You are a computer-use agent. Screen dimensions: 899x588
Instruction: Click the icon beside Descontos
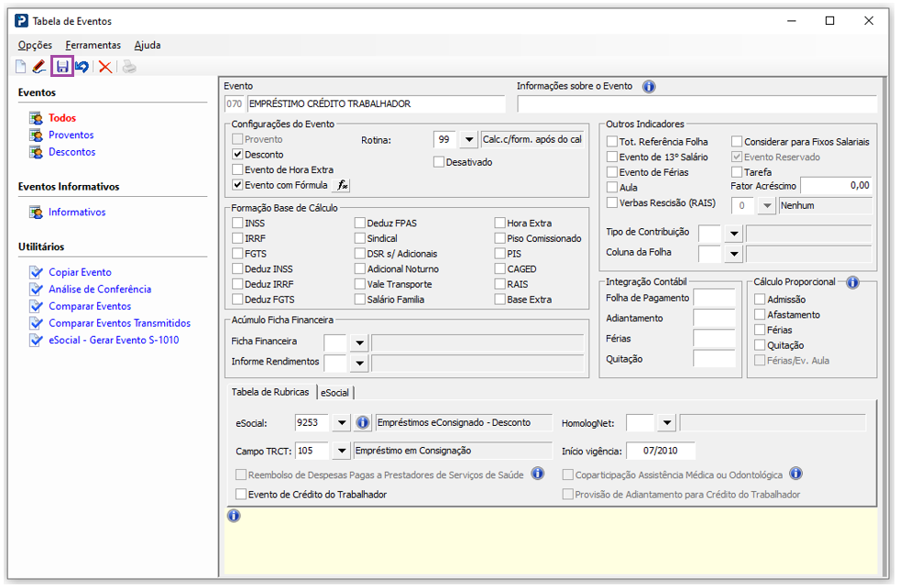[36, 152]
